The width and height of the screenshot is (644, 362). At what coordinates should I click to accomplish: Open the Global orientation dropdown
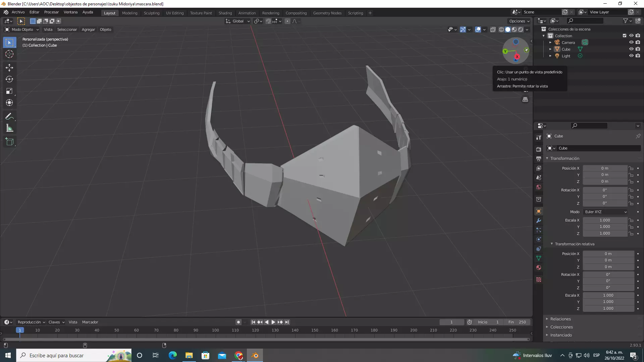point(238,21)
